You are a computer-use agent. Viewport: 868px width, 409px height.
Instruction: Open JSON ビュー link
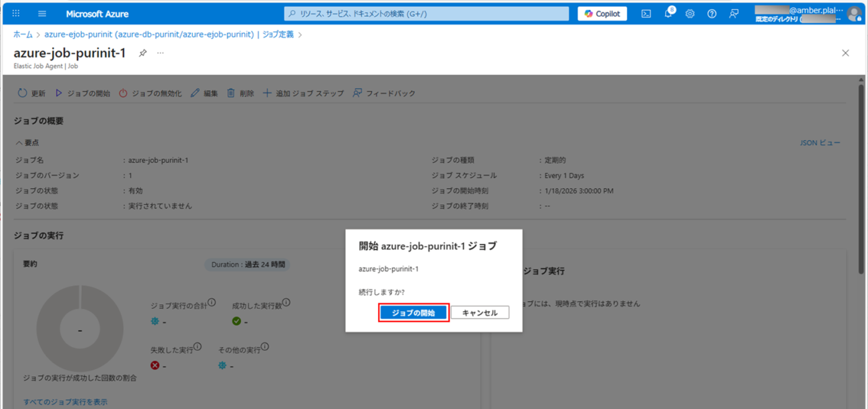coord(820,143)
